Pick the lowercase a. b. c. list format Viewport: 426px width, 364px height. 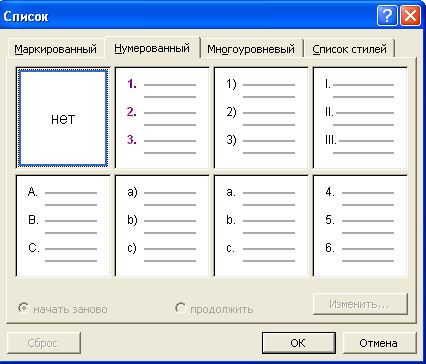tap(261, 226)
